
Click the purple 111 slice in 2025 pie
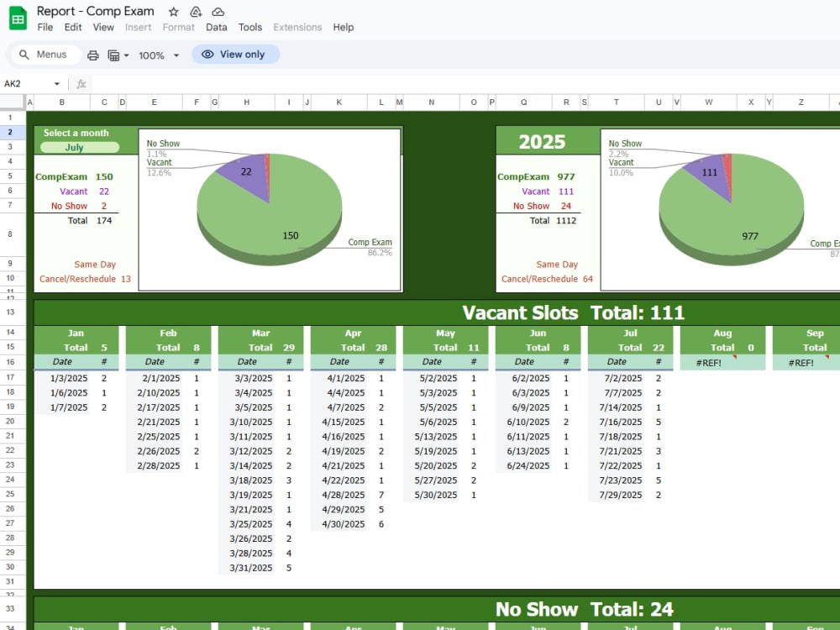point(710,172)
